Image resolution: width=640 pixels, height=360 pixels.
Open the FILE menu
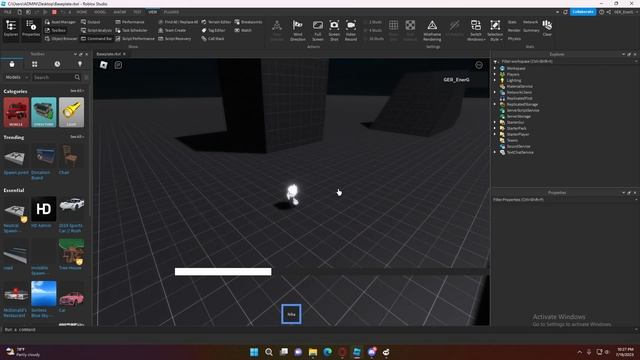coord(7,12)
